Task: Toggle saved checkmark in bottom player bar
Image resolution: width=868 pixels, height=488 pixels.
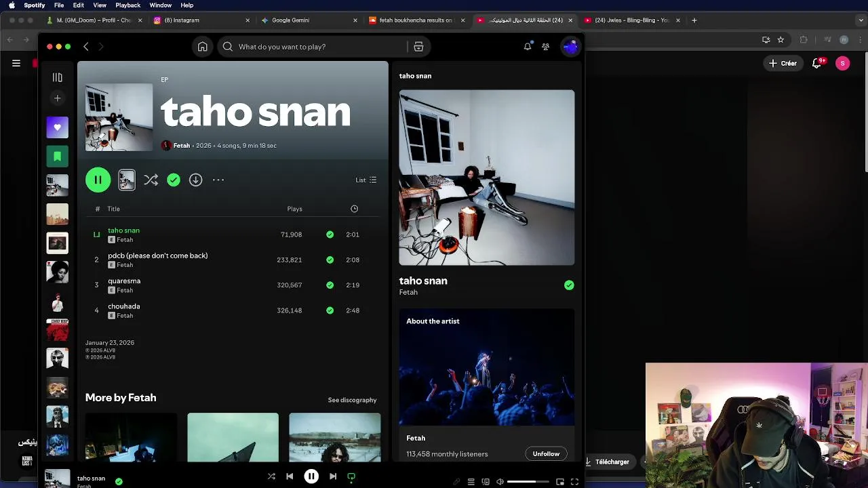Action: pos(119,481)
